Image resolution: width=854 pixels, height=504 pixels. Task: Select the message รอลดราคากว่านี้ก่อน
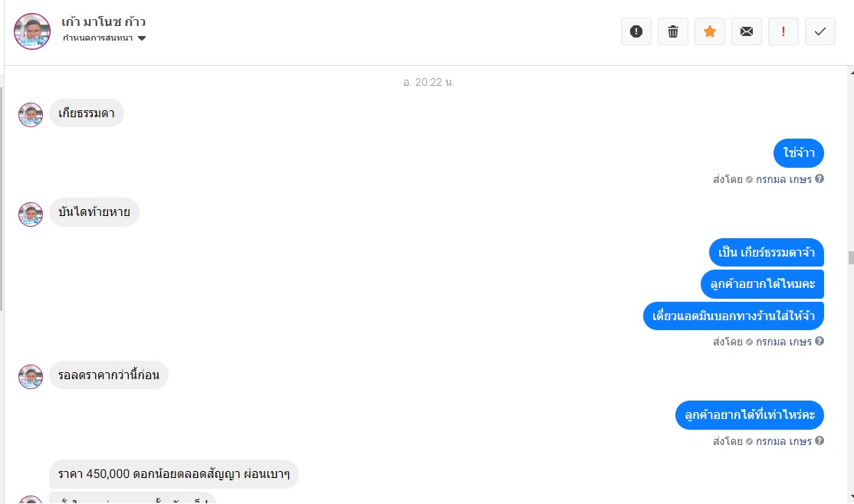(109, 375)
